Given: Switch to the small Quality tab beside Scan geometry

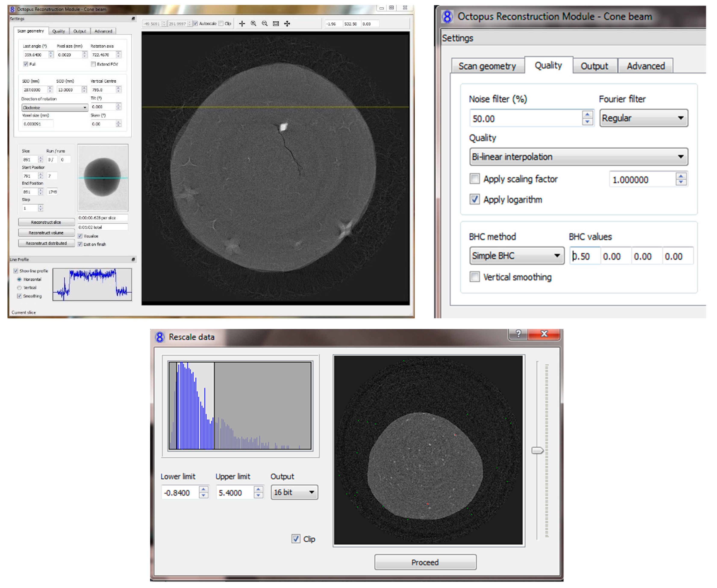Looking at the screenshot, I should point(59,31).
